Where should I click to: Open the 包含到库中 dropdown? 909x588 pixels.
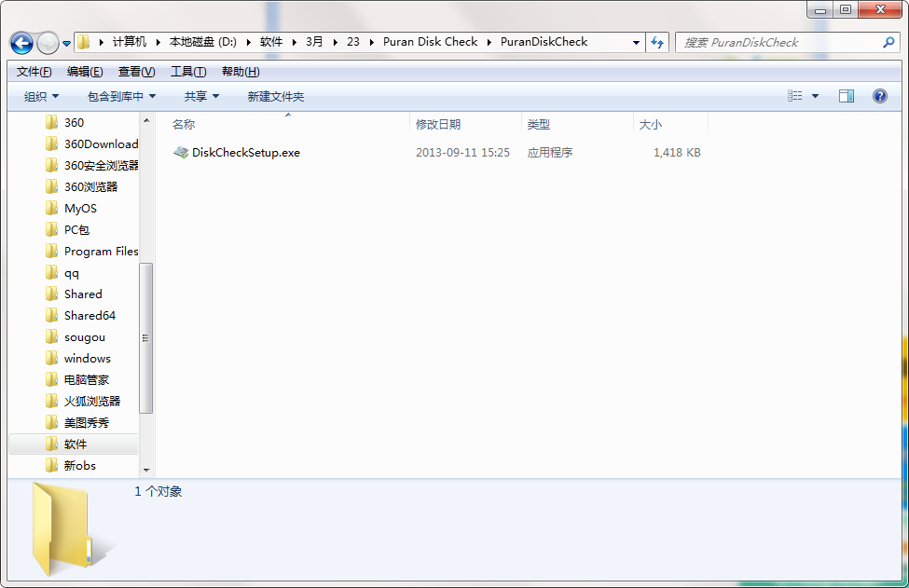pos(121,96)
